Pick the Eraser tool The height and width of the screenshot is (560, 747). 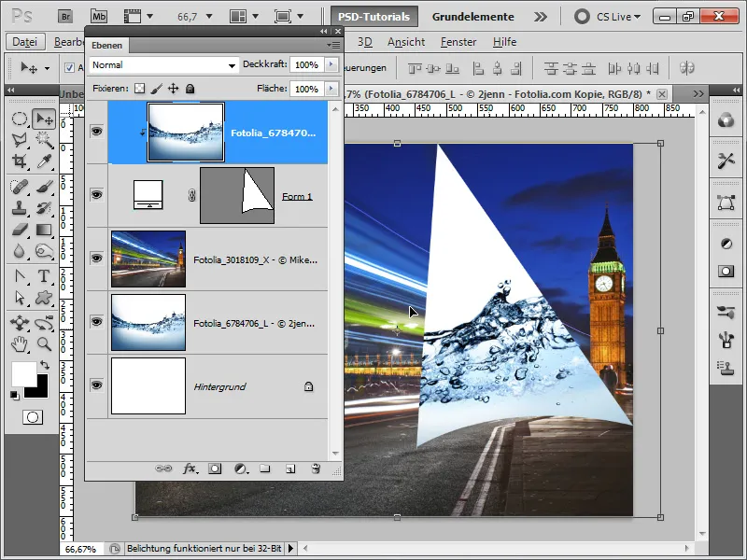pyautogui.click(x=20, y=230)
